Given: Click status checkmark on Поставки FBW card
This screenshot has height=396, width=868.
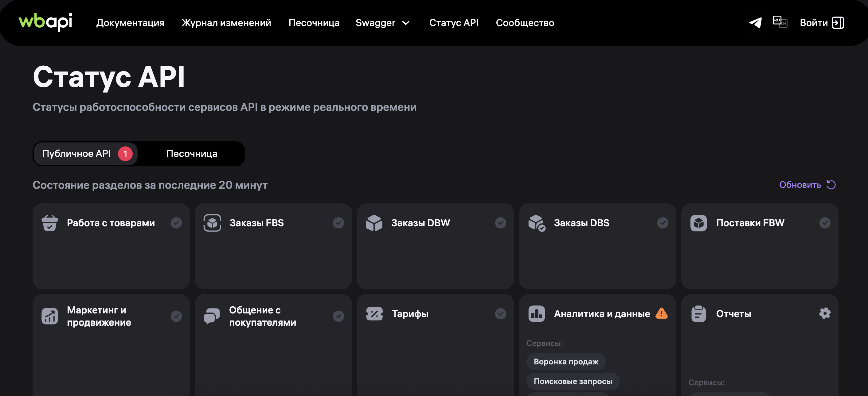Looking at the screenshot, I should pyautogui.click(x=824, y=223).
